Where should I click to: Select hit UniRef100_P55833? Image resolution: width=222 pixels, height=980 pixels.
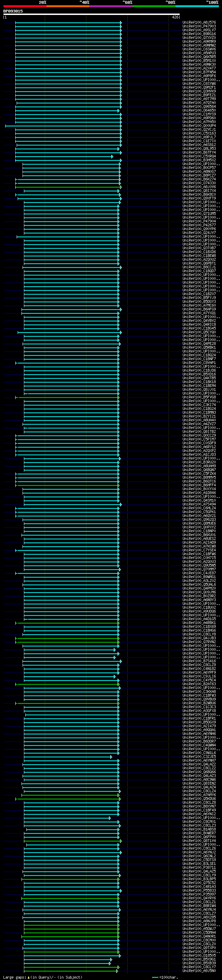(x=199, y=891)
